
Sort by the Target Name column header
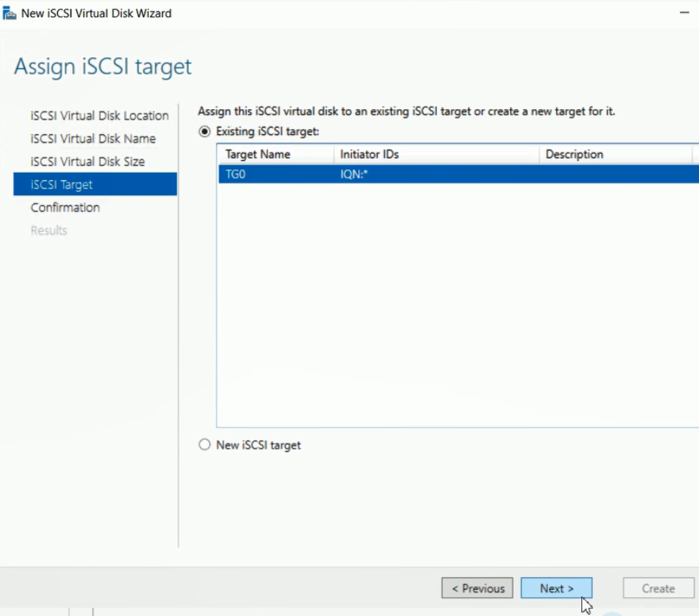[x=276, y=155]
